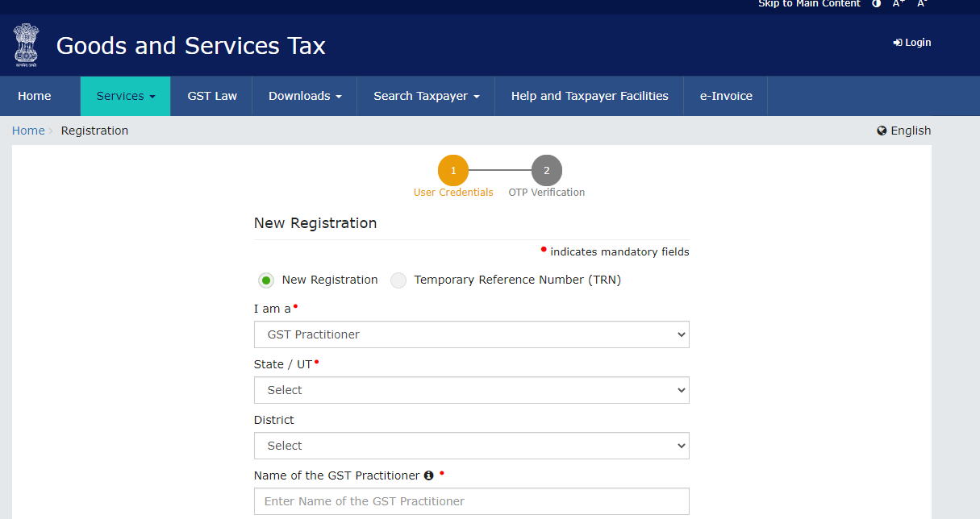Open the State / UT dropdown
980x519 pixels.
click(x=471, y=389)
